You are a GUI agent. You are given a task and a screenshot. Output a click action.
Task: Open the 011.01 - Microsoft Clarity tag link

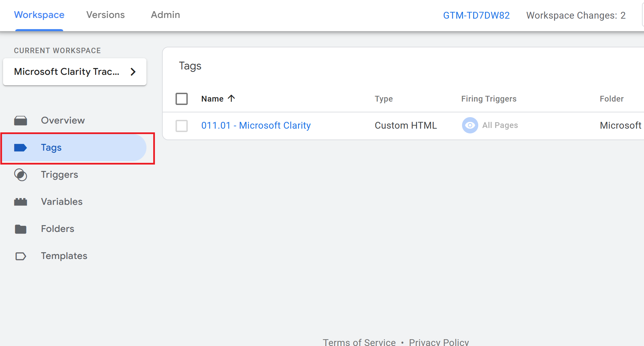coord(256,125)
